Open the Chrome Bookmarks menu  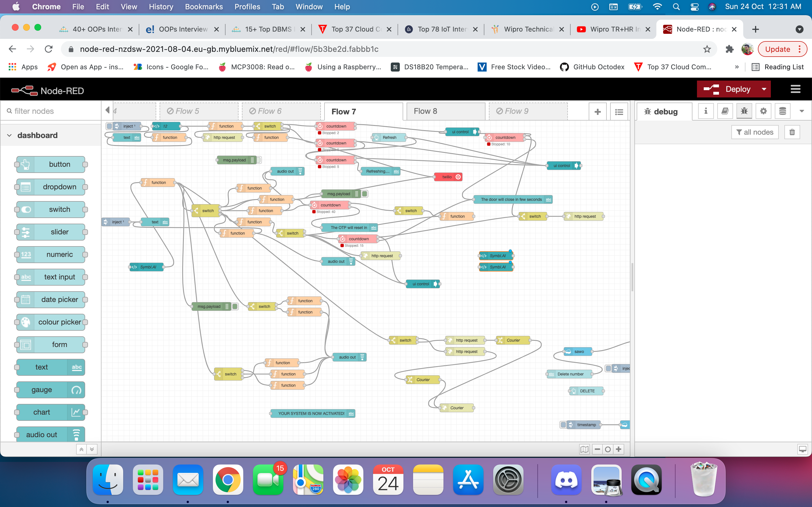click(204, 7)
